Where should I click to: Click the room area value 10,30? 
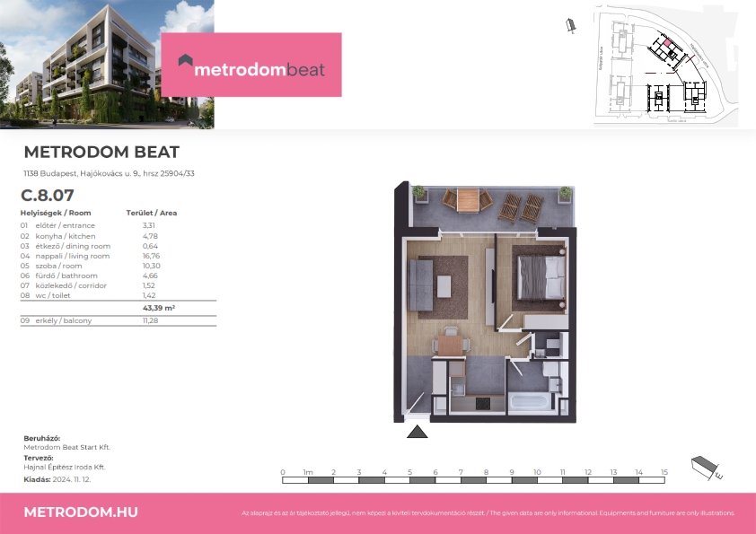[152, 266]
